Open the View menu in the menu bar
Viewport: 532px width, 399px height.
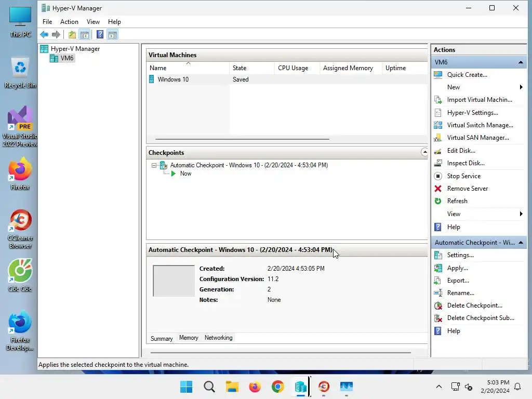click(x=93, y=22)
